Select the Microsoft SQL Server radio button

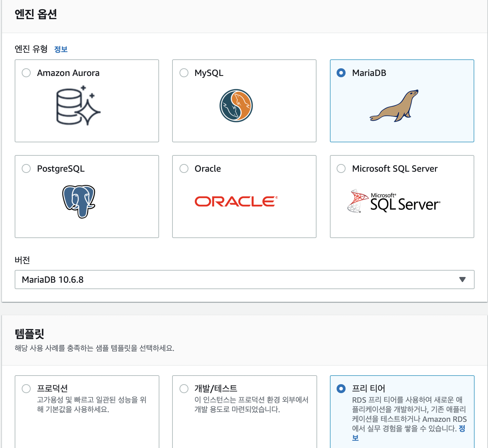click(341, 168)
